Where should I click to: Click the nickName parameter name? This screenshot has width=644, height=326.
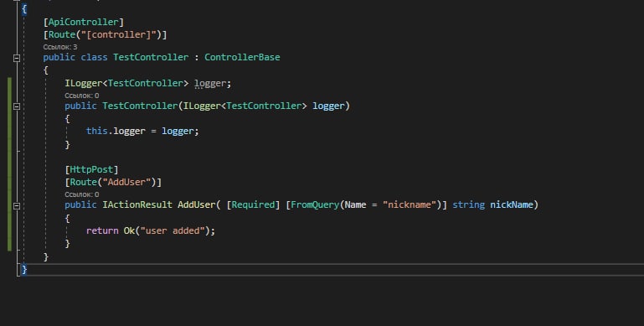point(512,204)
